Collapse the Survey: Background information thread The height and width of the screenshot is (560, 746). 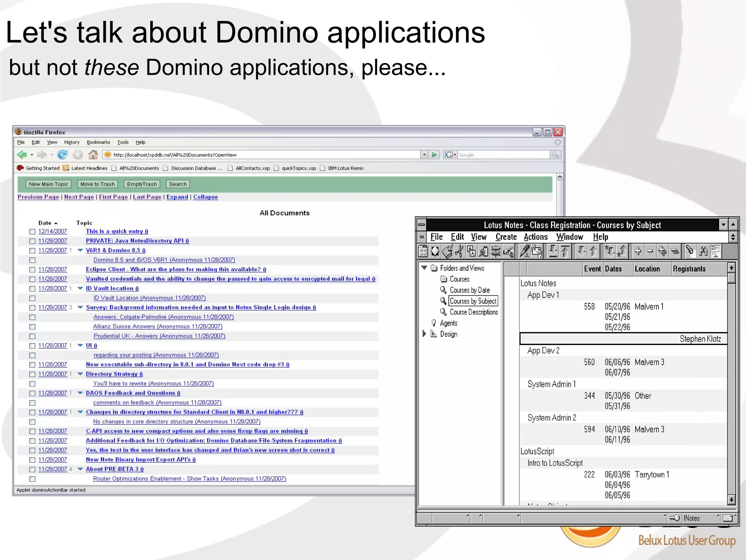coord(80,307)
